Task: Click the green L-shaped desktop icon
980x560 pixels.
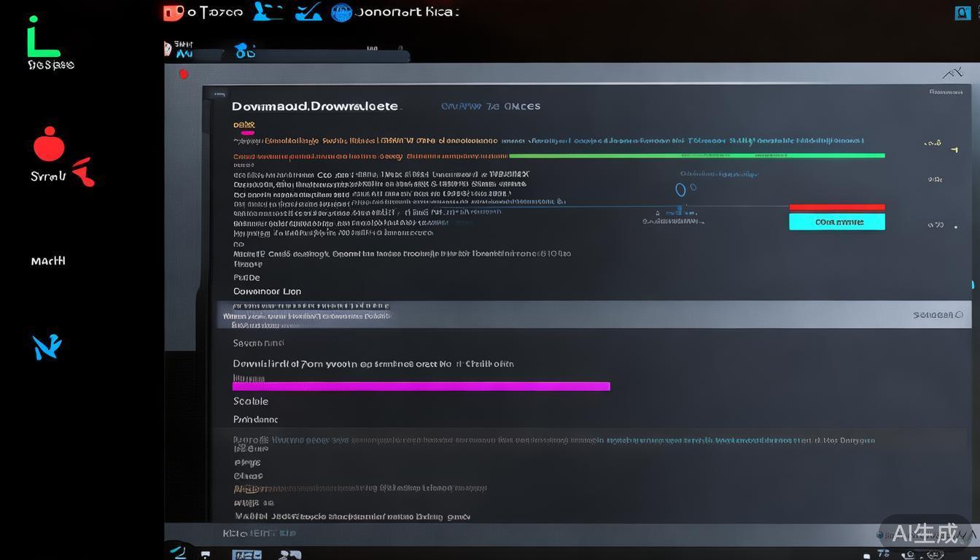Action: tap(42, 38)
